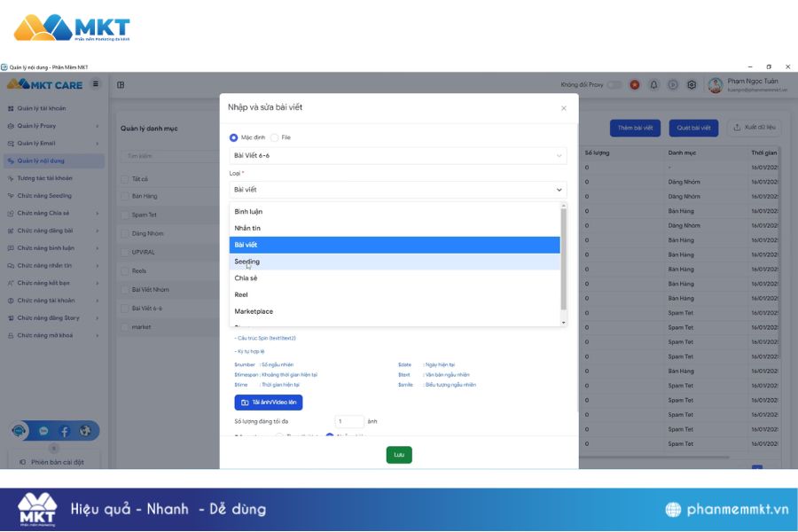The width and height of the screenshot is (798, 532).
Task: Open settings via the gear icon
Action: [692, 85]
